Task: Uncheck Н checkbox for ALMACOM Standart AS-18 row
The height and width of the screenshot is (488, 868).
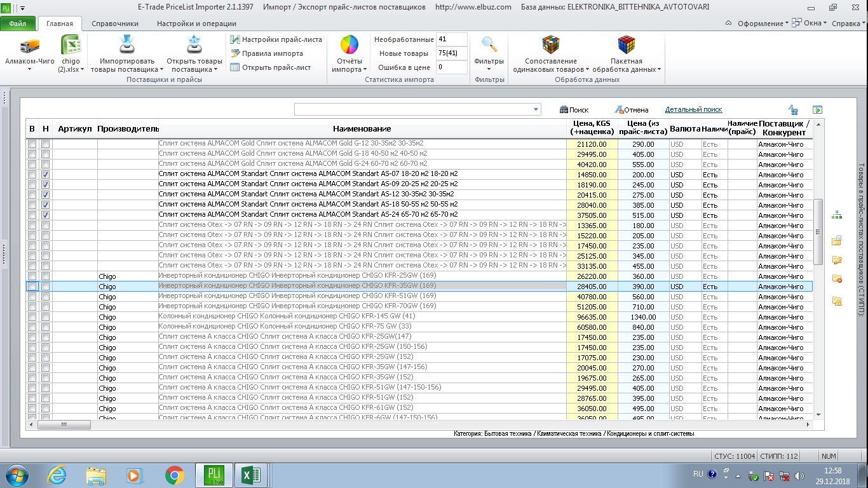Action: point(45,205)
